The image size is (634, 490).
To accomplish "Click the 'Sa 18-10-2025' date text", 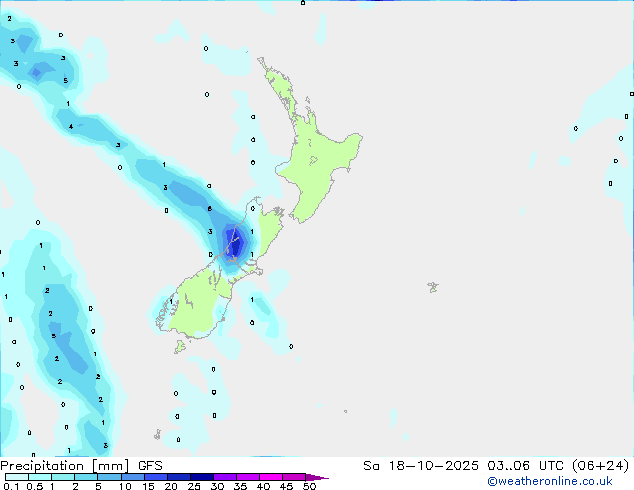I will 421,466.
